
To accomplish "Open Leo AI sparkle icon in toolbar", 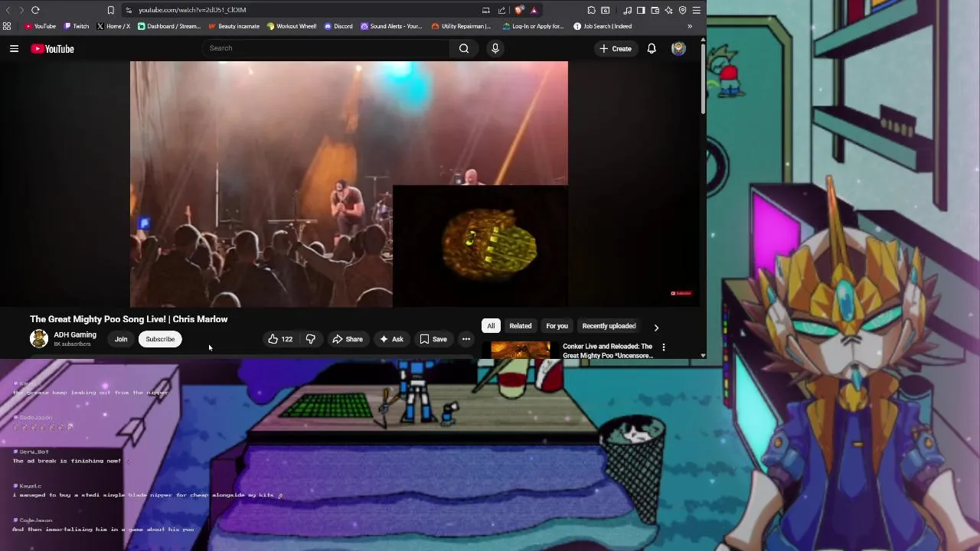I will click(668, 10).
